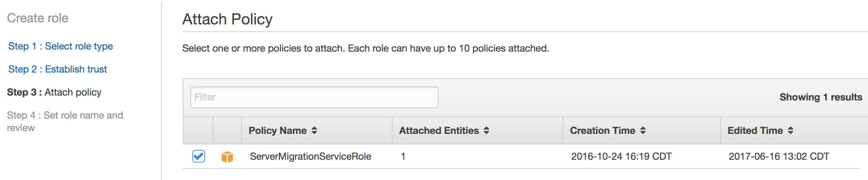Click the Policy Name column header label
Viewport: 868px width, 180px height.
pos(277,130)
